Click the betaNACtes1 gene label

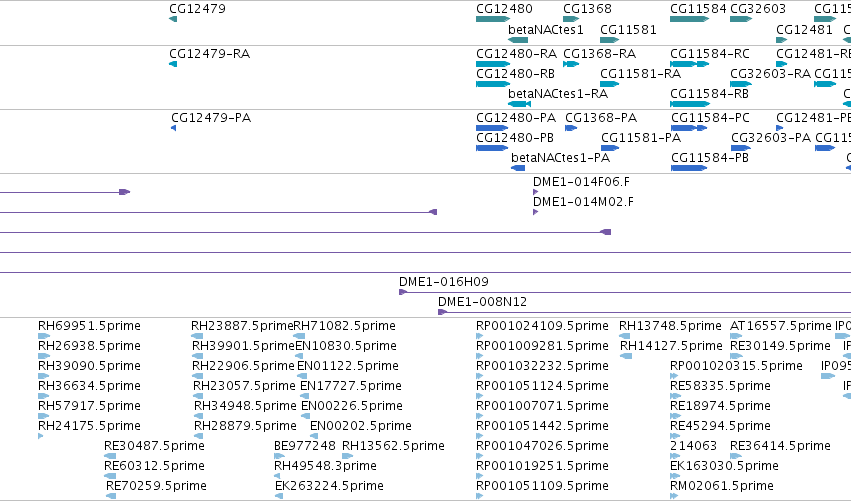545,30
